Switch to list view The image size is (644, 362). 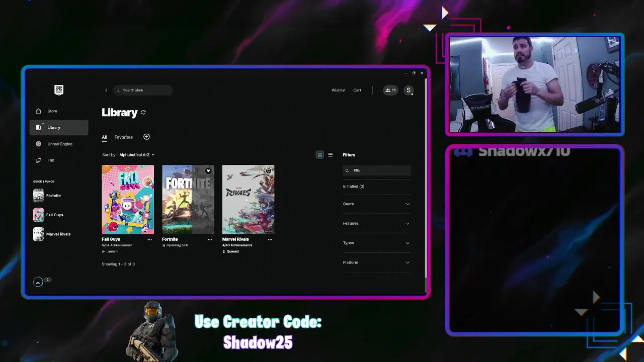click(x=330, y=155)
